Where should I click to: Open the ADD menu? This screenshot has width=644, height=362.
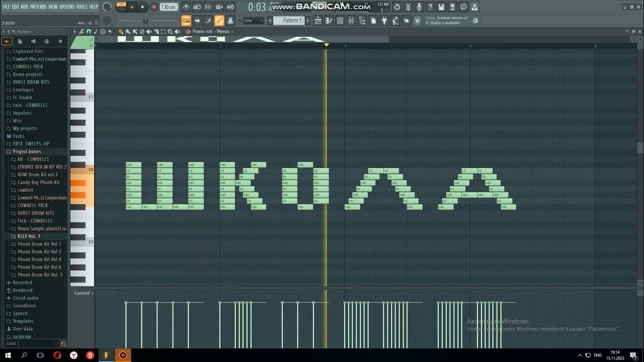pyautogui.click(x=24, y=7)
